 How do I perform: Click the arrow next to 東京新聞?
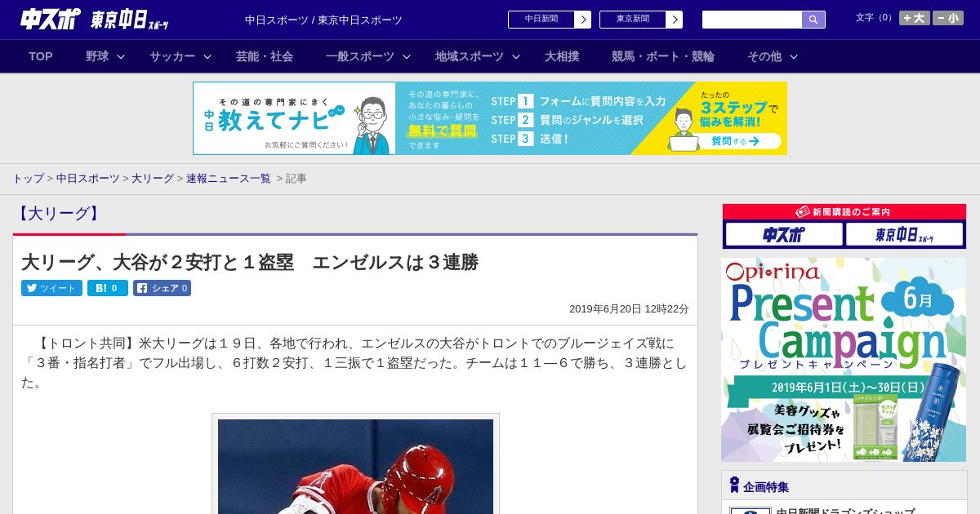(675, 20)
